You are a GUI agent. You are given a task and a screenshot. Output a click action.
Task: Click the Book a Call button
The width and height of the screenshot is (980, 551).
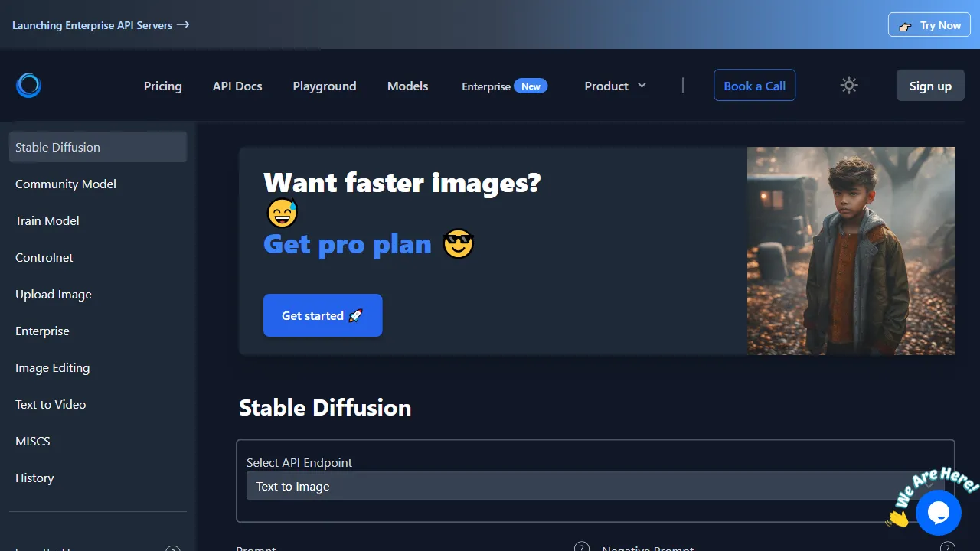pos(754,86)
